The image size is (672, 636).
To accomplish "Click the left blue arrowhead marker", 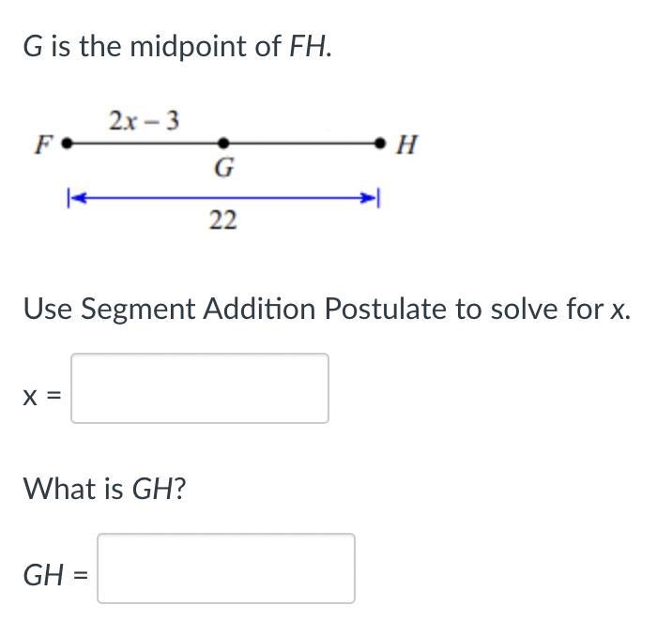I will (77, 198).
